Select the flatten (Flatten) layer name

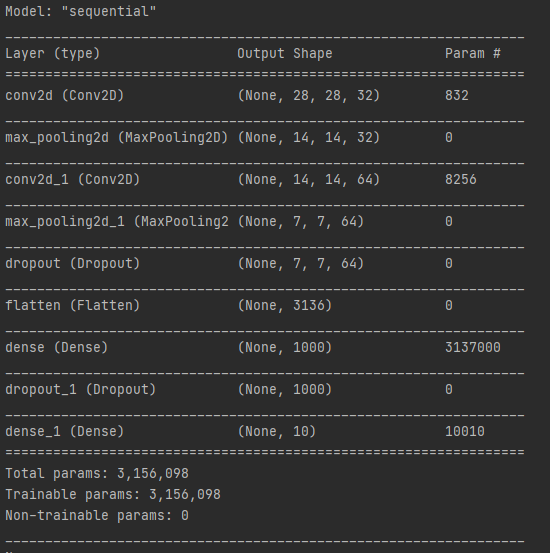click(x=72, y=305)
